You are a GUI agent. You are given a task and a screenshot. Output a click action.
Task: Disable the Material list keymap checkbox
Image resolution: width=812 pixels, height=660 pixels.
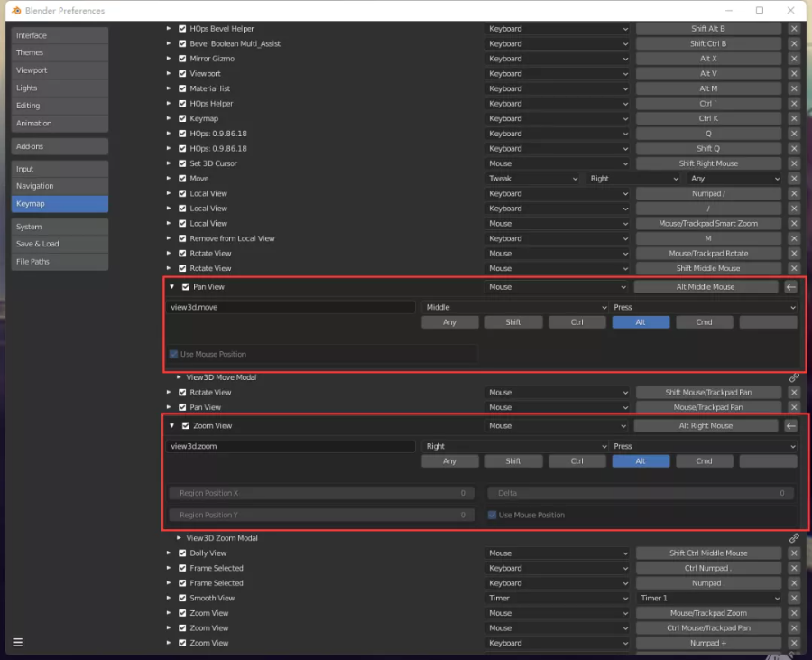click(182, 88)
